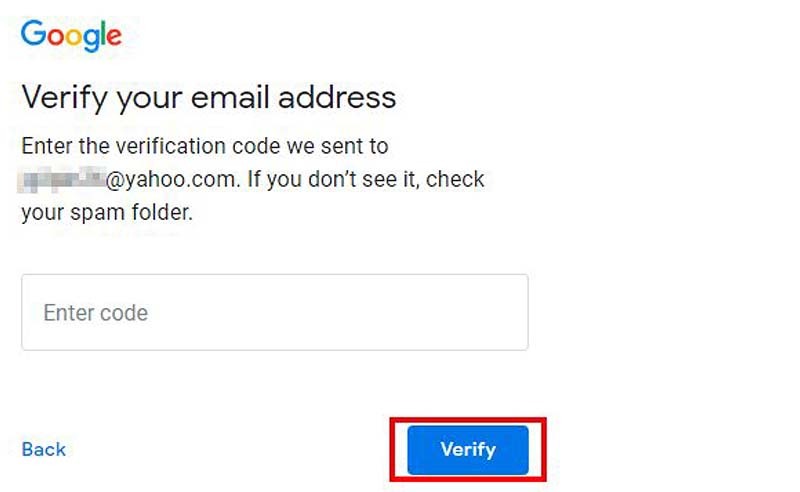Image resolution: width=800 pixels, height=492 pixels.
Task: Click the "Enter code" placeholder text
Action: [x=95, y=313]
